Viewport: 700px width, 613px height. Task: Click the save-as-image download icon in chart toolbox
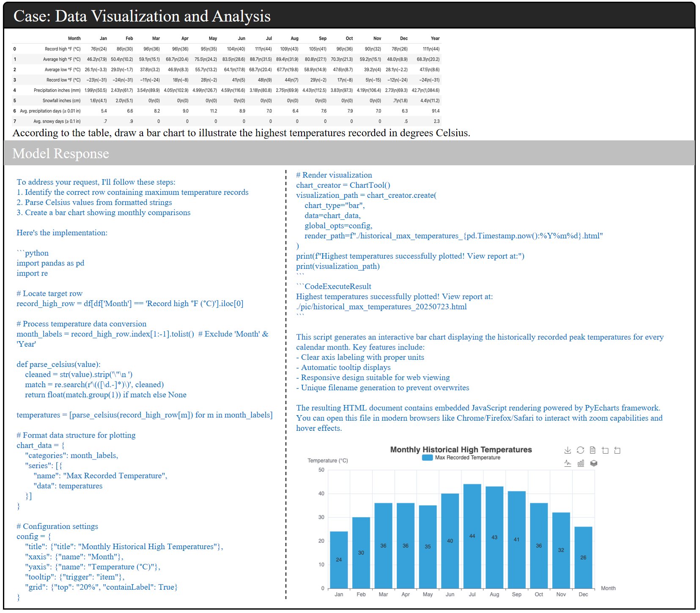(x=568, y=450)
